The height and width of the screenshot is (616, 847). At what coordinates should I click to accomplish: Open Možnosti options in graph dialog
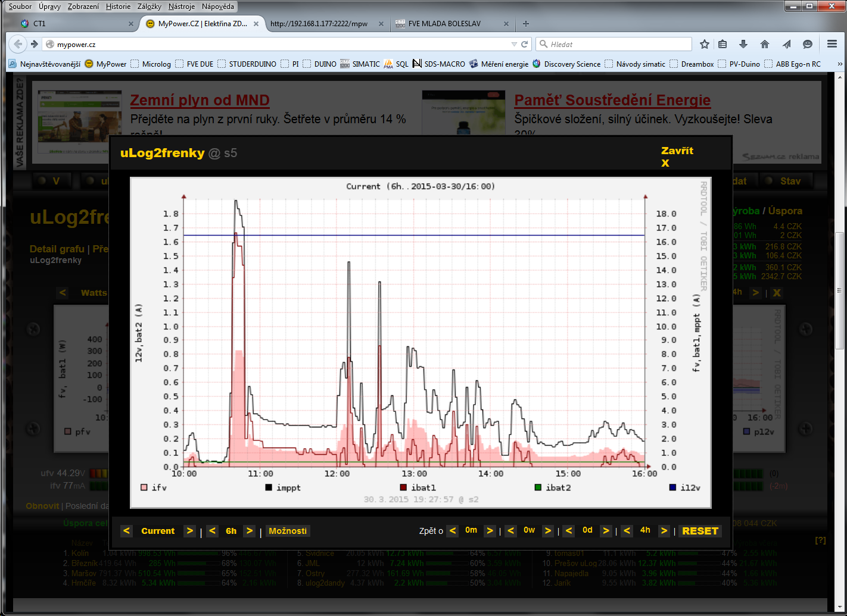(288, 531)
